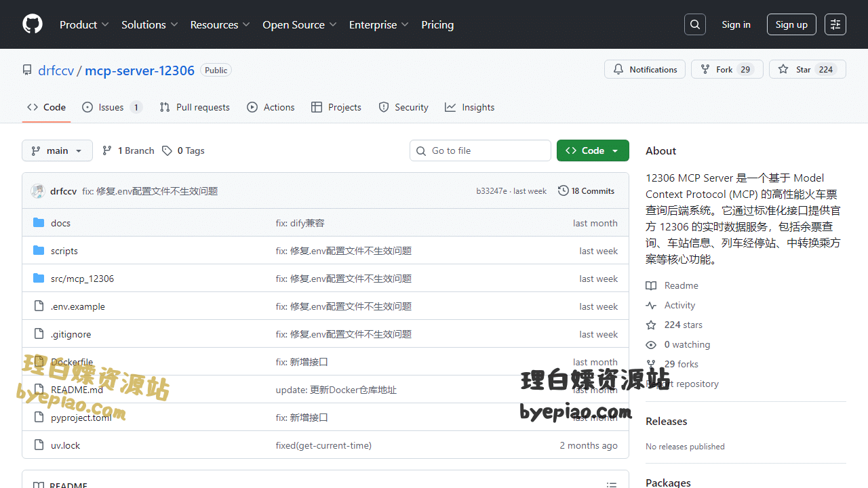Switch to the Insights tab
This screenshot has height=488, width=868.
tap(470, 107)
